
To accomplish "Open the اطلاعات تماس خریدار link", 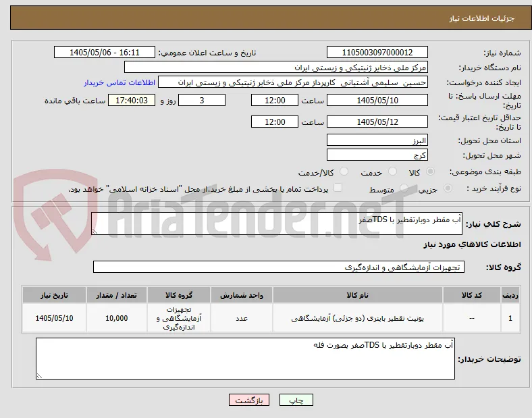I will [119, 83].
